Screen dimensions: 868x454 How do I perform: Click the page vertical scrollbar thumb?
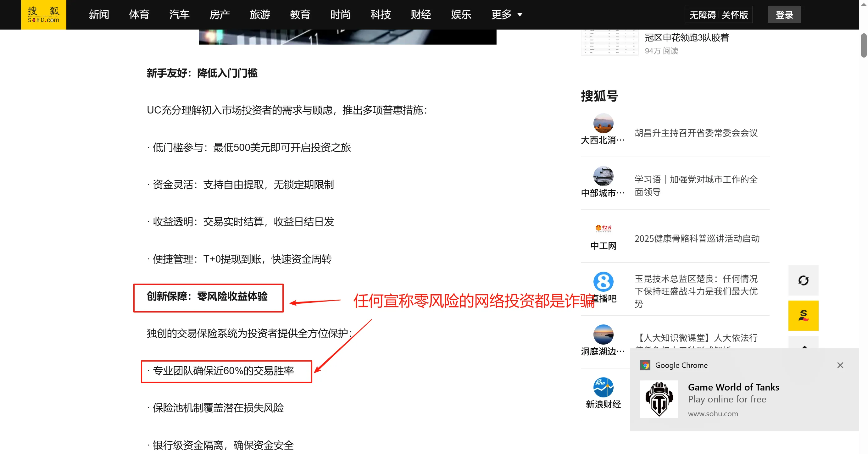(864, 46)
